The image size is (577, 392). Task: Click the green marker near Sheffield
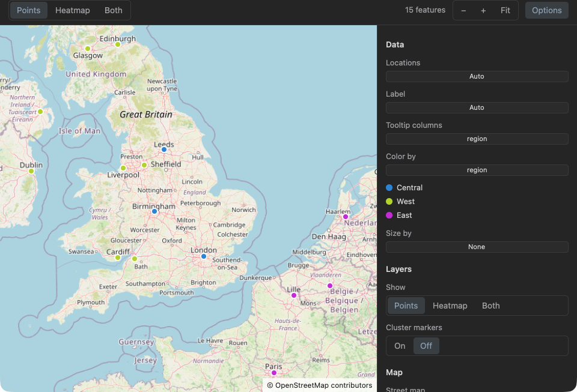click(144, 165)
